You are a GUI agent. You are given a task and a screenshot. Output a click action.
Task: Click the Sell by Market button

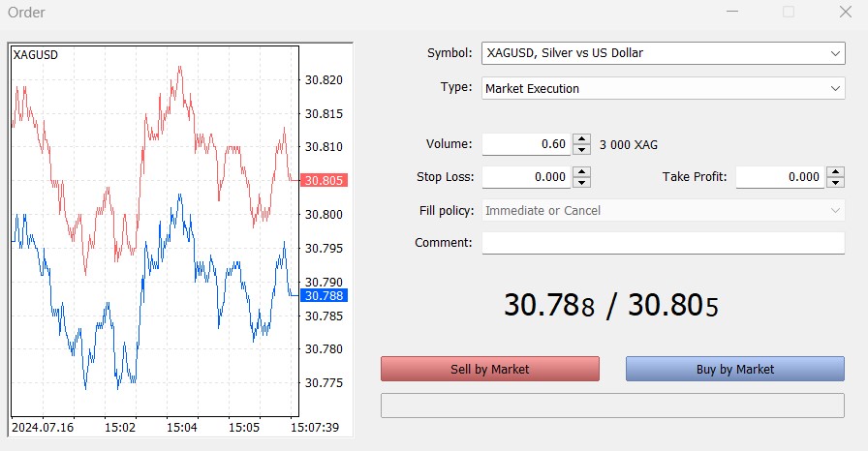point(490,369)
